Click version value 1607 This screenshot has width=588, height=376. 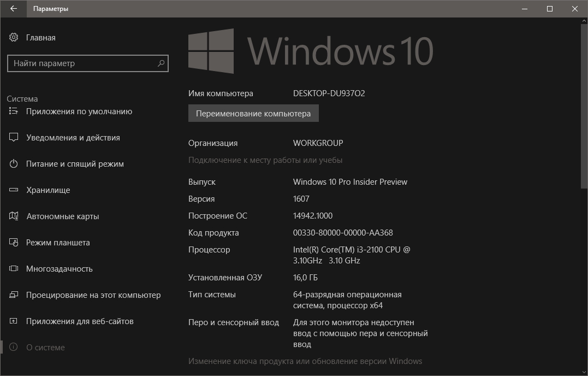point(301,199)
